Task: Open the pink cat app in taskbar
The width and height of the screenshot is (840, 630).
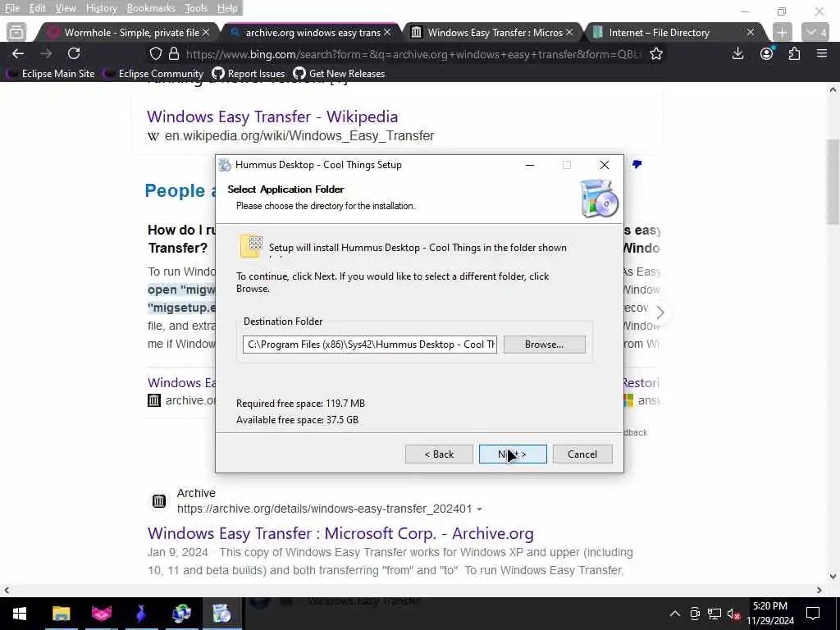Action: [x=101, y=614]
